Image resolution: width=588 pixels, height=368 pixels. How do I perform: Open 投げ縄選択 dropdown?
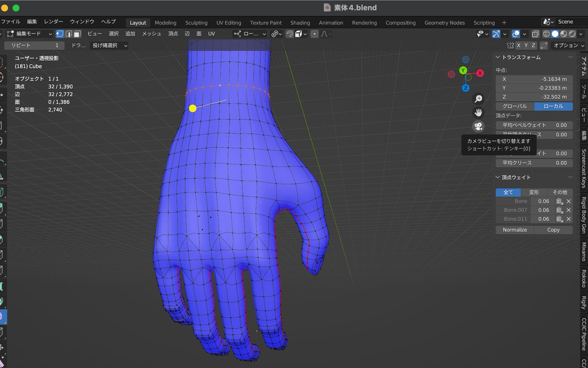110,45
